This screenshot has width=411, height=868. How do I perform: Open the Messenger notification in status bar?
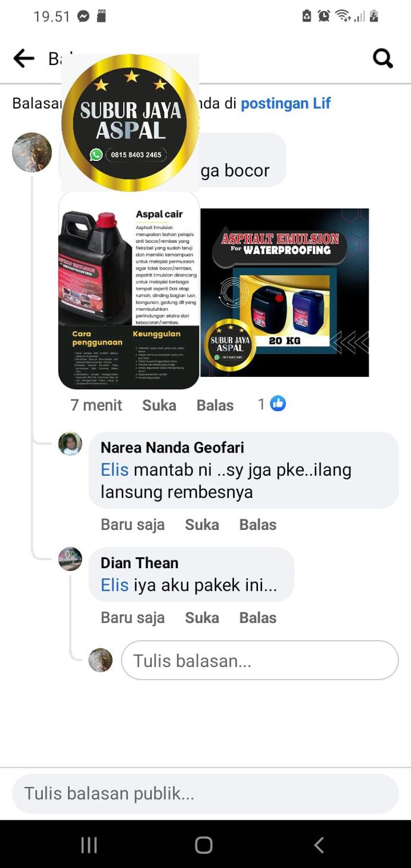pyautogui.click(x=83, y=16)
